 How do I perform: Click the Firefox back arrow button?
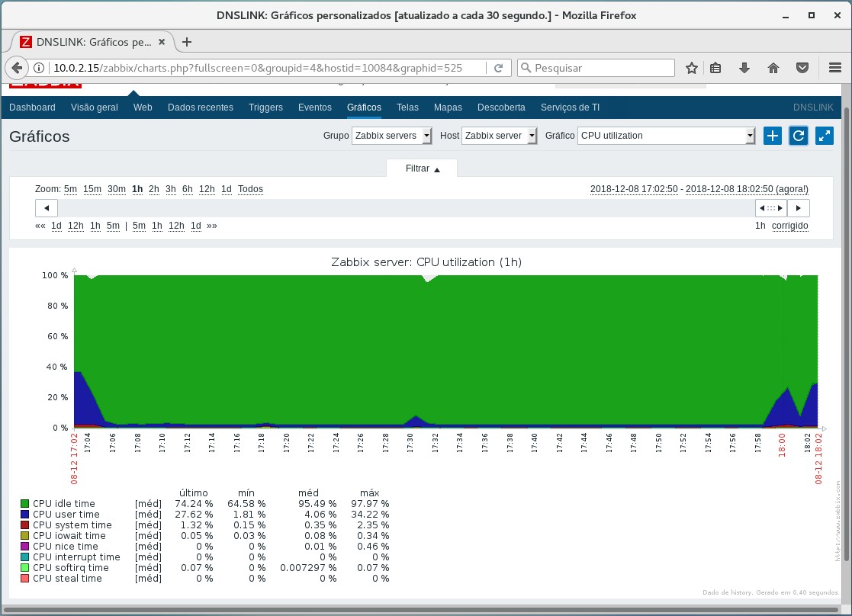[x=17, y=68]
